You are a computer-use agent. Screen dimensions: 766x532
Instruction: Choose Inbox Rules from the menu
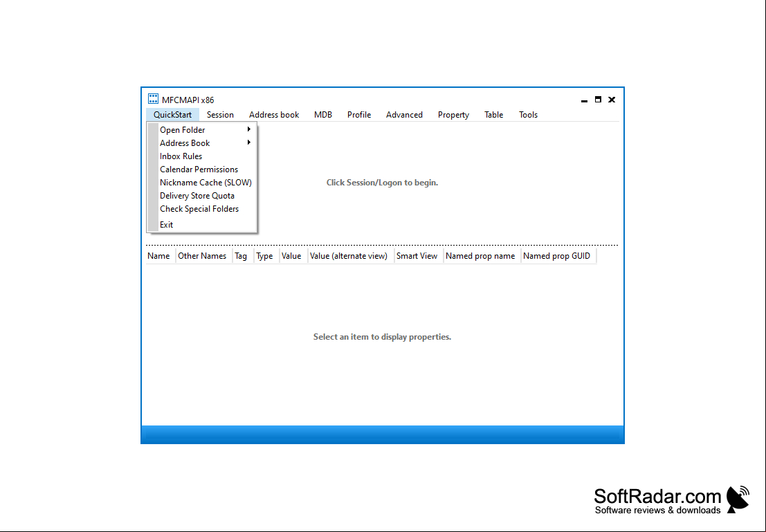(202, 156)
